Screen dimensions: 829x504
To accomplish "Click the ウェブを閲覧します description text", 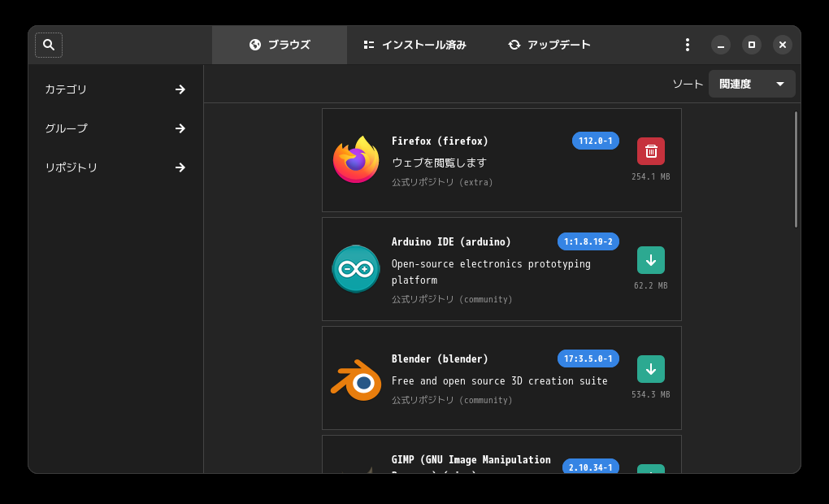I will coord(439,163).
